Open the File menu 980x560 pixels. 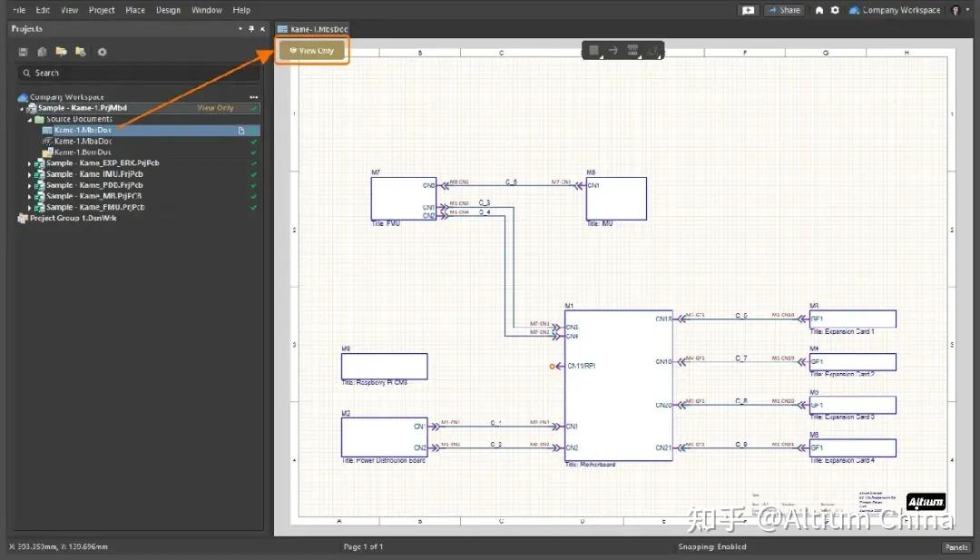(19, 10)
